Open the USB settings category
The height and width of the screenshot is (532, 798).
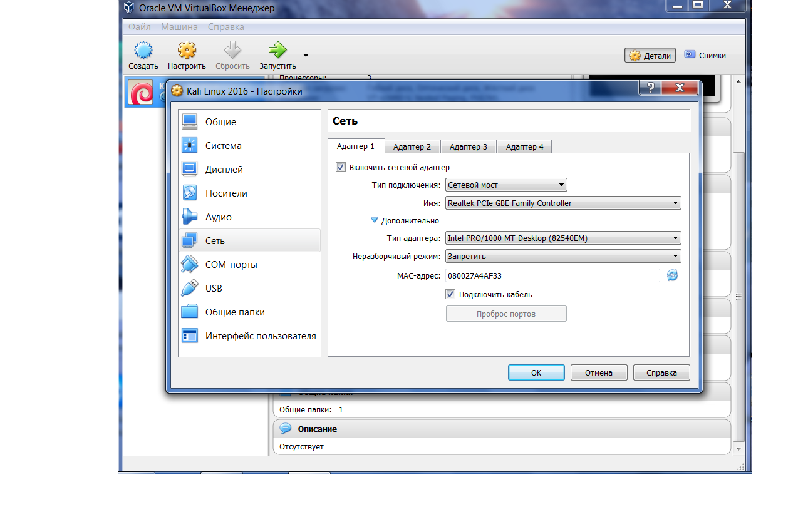[214, 289]
